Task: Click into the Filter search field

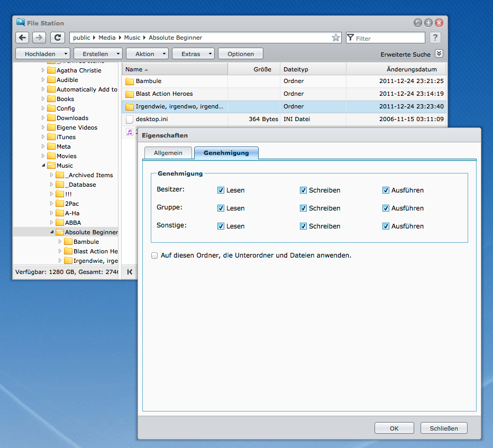Action: click(x=389, y=38)
